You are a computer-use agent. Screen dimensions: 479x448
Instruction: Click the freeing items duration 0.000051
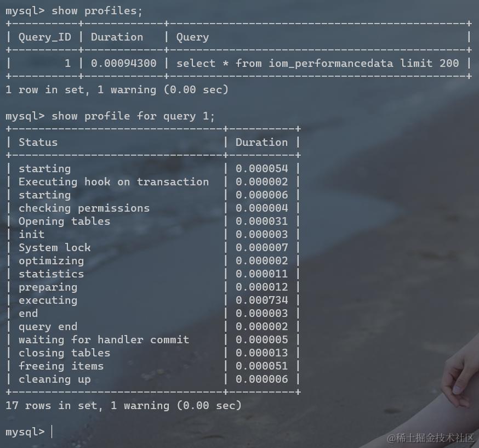coord(261,366)
